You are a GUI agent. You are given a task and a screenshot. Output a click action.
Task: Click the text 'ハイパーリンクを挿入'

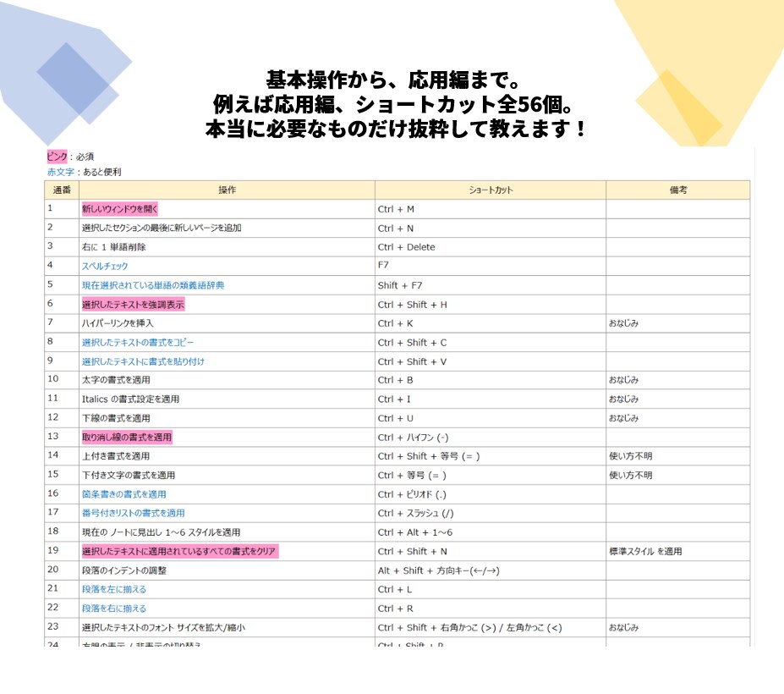[x=118, y=323]
